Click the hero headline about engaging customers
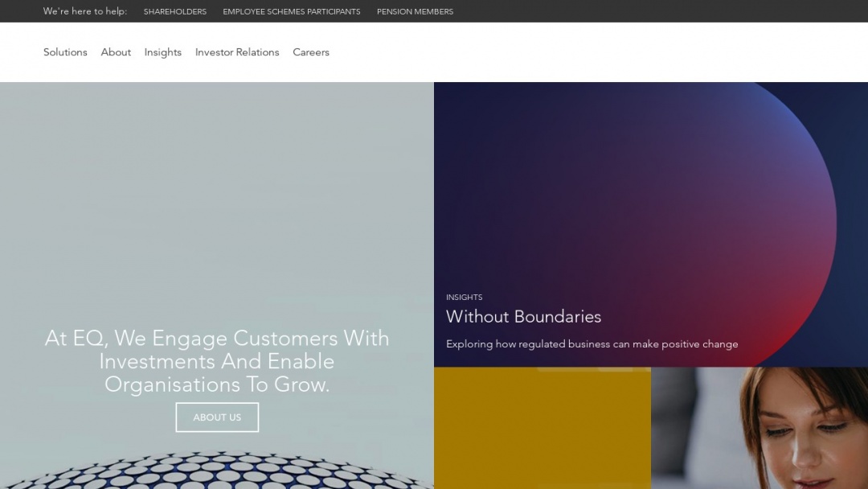 217,361
